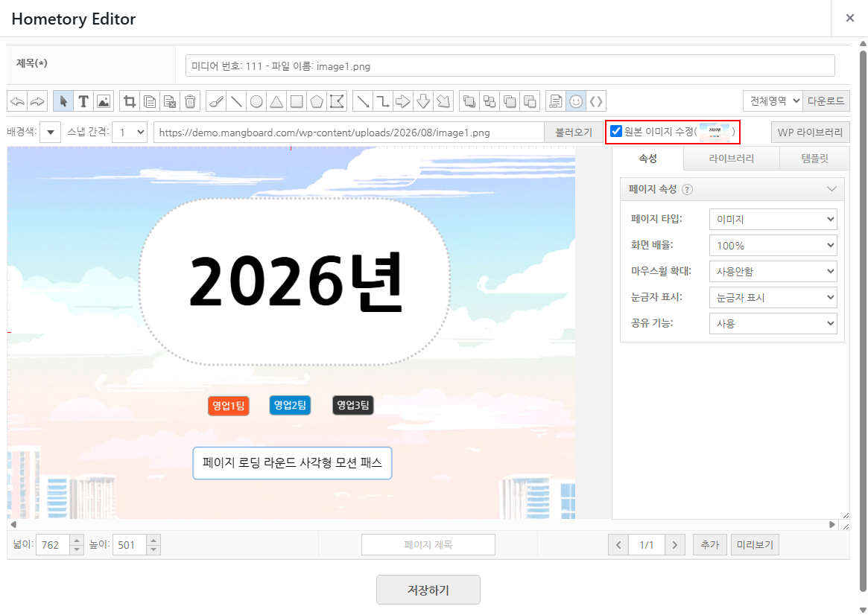Expand the 화면 배율 100% dropdown
868x615 pixels.
coord(773,245)
